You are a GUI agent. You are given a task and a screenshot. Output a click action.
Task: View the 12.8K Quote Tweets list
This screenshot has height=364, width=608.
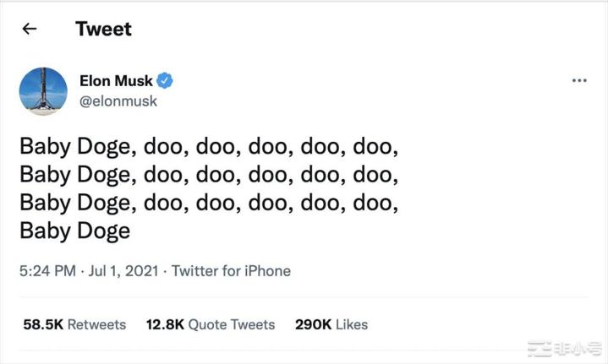click(x=211, y=324)
